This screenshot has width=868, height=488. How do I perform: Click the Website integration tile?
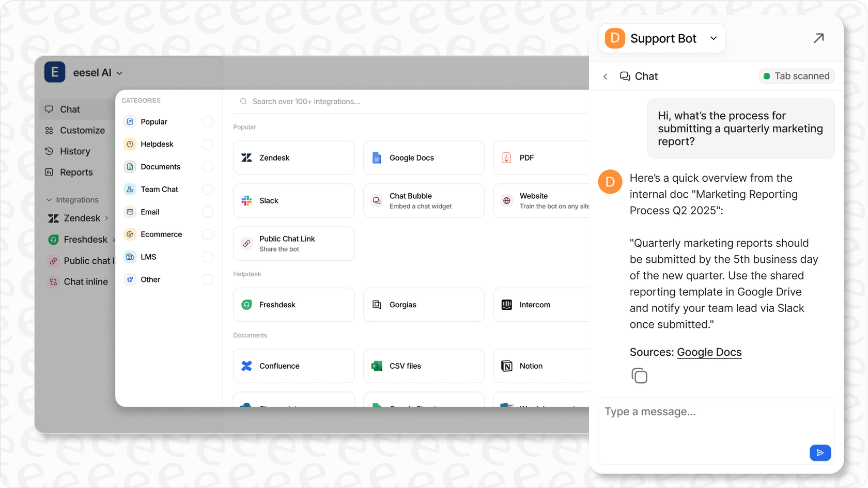tap(542, 200)
